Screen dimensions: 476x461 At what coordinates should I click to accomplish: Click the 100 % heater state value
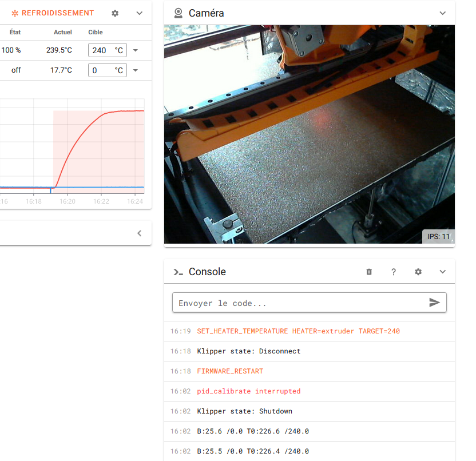pyautogui.click(x=11, y=50)
